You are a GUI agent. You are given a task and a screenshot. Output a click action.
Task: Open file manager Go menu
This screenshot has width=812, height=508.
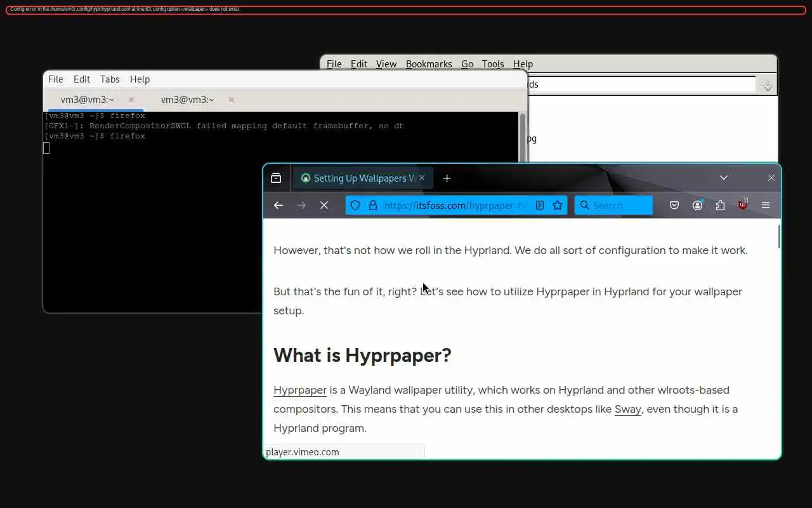(x=468, y=64)
